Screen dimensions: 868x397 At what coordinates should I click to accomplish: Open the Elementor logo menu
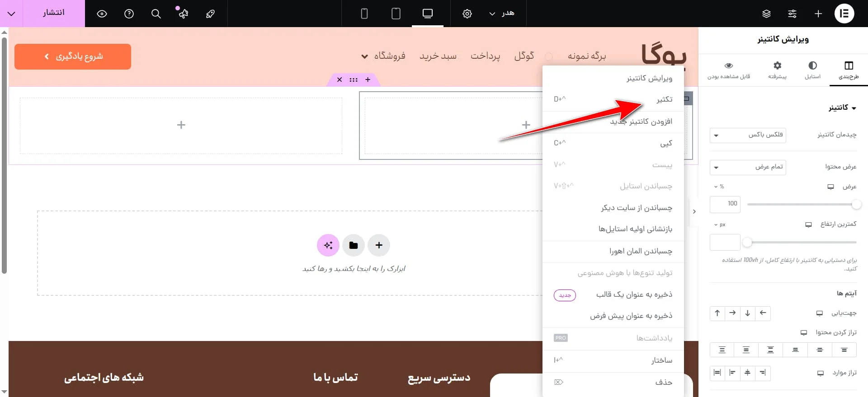click(x=844, y=14)
